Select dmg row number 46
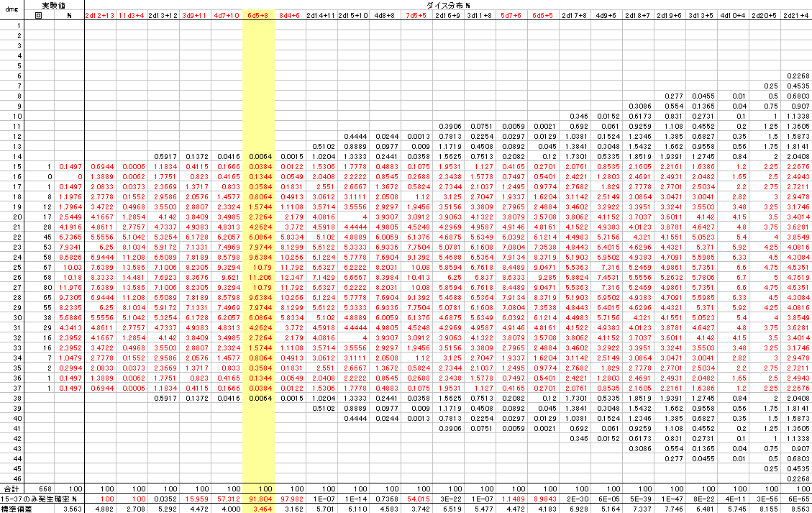This screenshot has height=513, width=812. (x=12, y=478)
